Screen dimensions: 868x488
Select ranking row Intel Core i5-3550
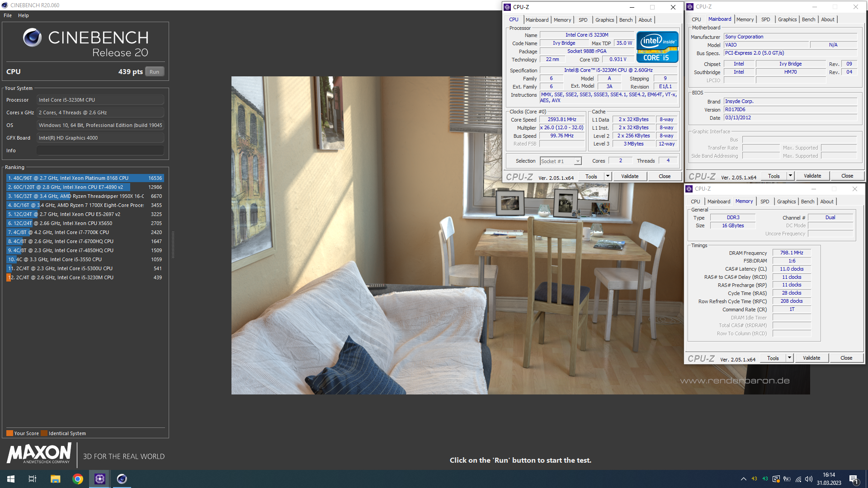[x=85, y=259]
